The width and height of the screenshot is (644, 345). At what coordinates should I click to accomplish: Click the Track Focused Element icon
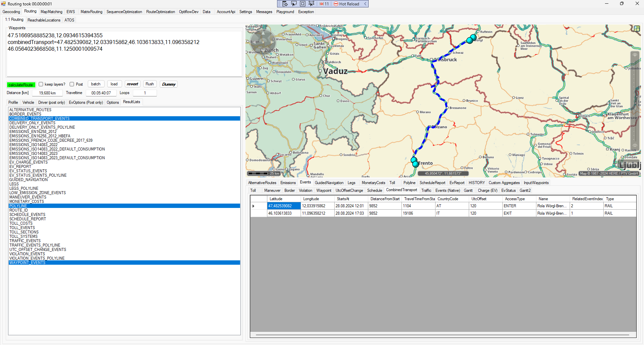coord(311,4)
